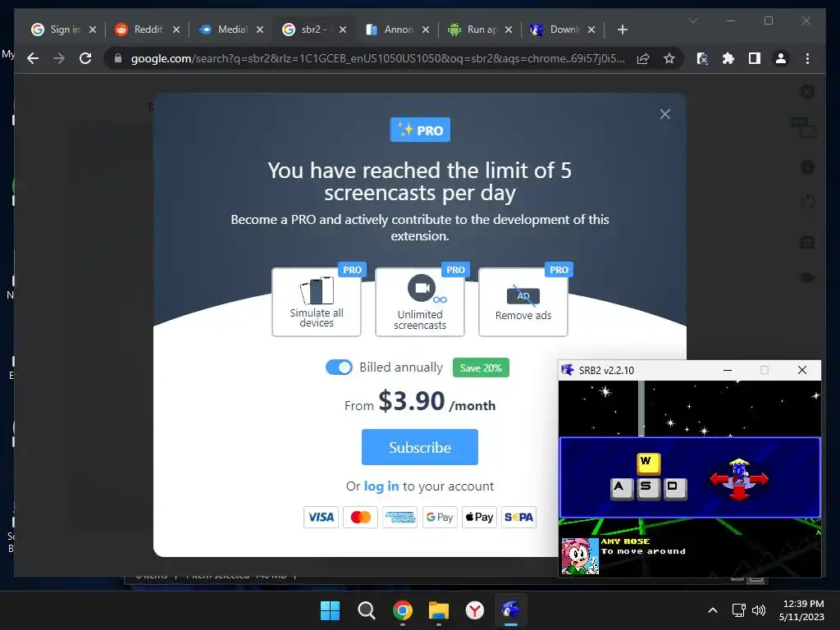
Task: Click the padlock site info icon
Action: (118, 58)
